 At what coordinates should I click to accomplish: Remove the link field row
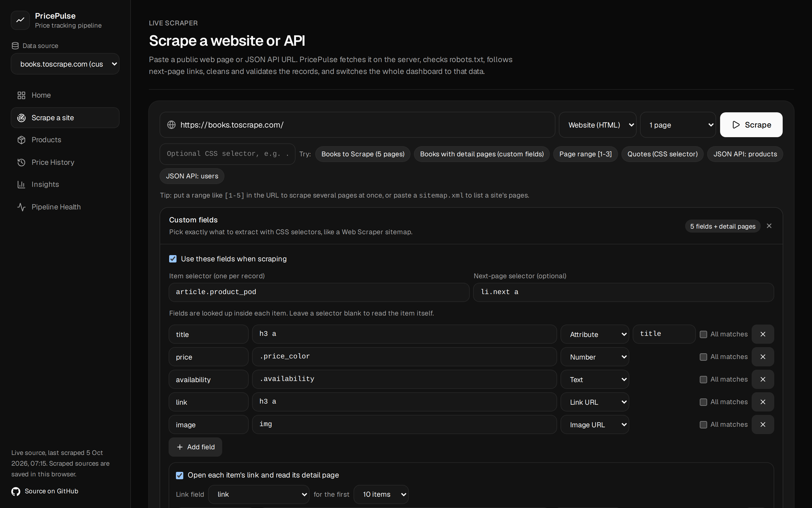click(x=763, y=402)
